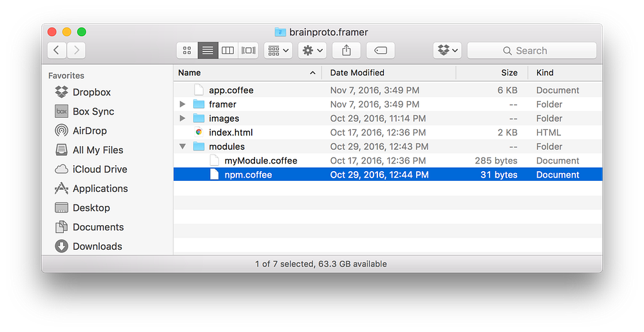Click the HTML kind cell for index.html
Screen dimensions: 644x332
(548, 133)
